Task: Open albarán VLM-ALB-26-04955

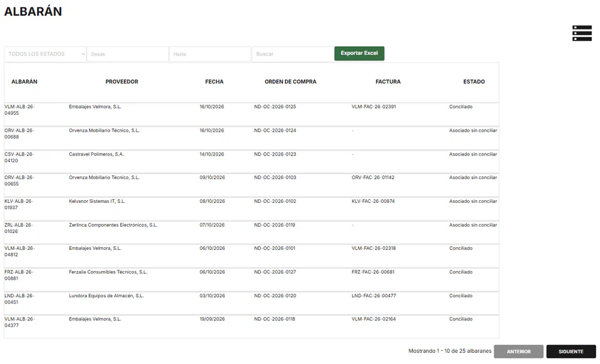Action: pos(19,110)
